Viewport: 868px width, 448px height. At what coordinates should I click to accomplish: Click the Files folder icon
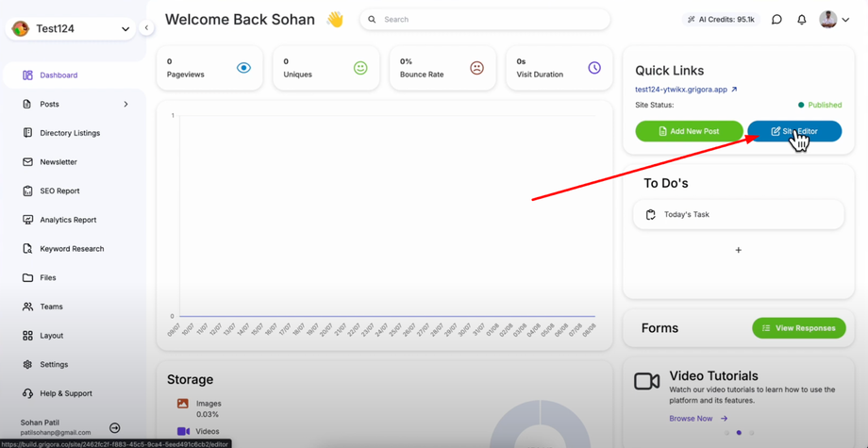27,277
